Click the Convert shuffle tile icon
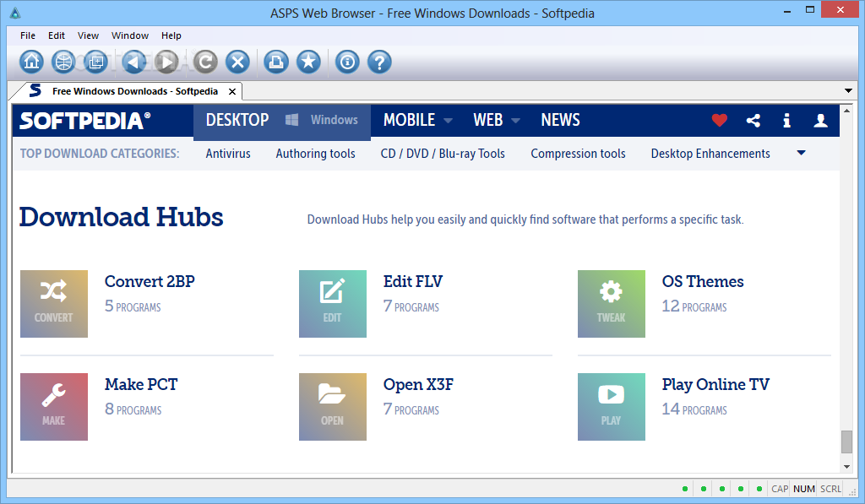Image resolution: width=865 pixels, height=504 pixels. (53, 304)
